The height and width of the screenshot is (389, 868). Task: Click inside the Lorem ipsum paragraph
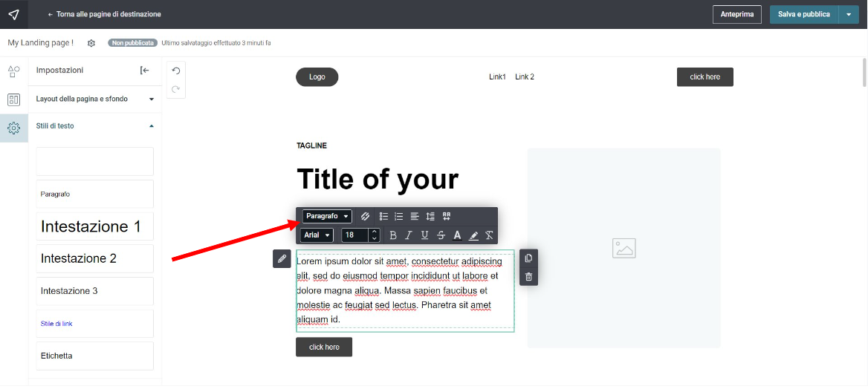405,290
